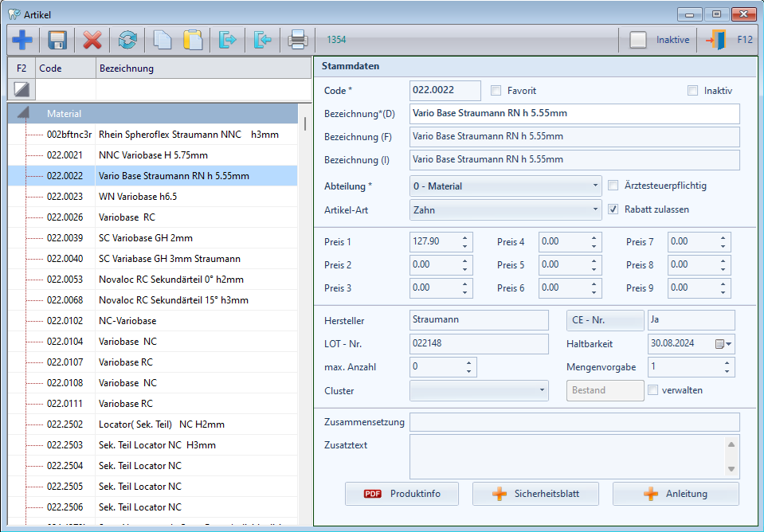
Task: Click the printer icon in toolbar
Action: pyautogui.click(x=297, y=40)
